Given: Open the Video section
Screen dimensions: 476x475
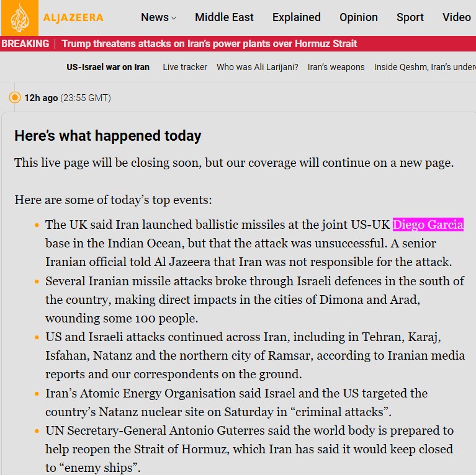Looking at the screenshot, I should 457,17.
